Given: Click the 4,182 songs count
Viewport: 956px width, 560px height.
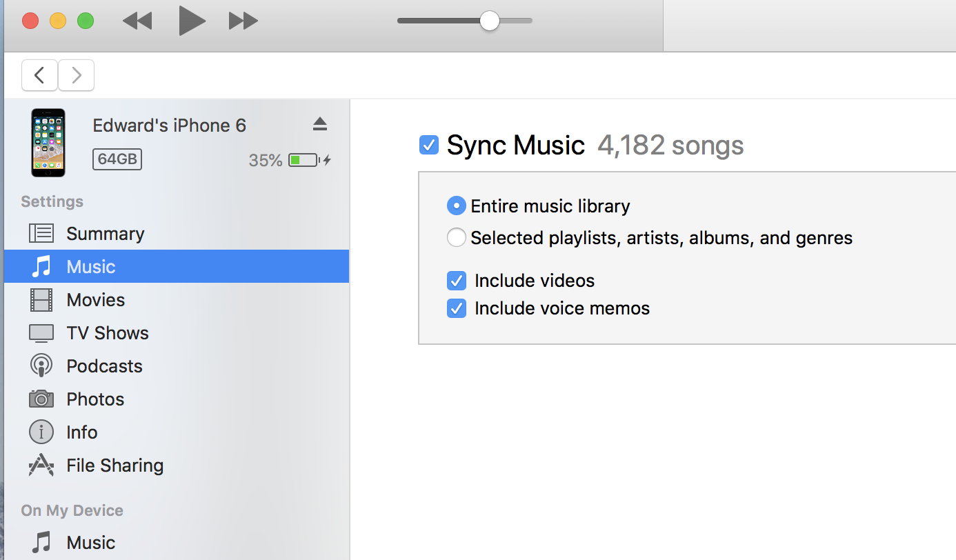Looking at the screenshot, I should tap(670, 146).
